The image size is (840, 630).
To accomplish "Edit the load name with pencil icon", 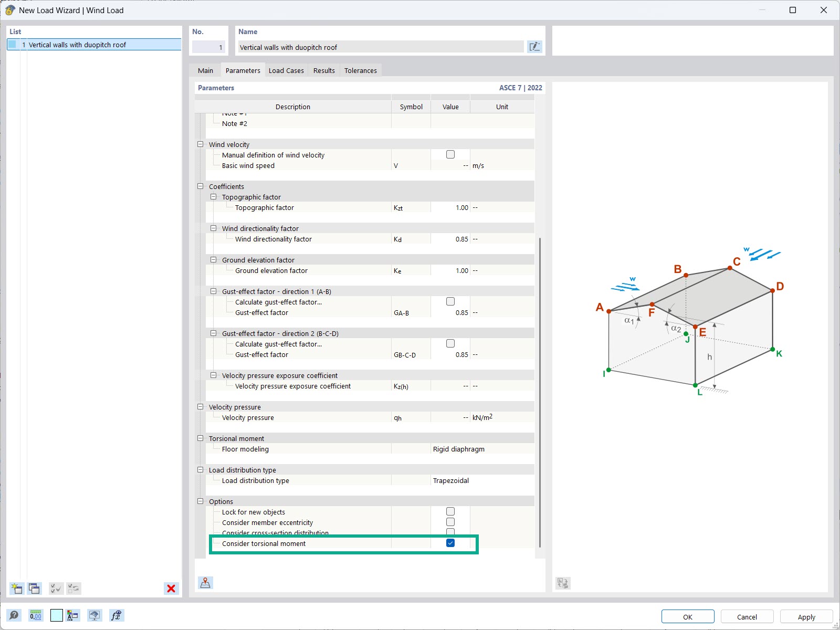I will tap(534, 47).
